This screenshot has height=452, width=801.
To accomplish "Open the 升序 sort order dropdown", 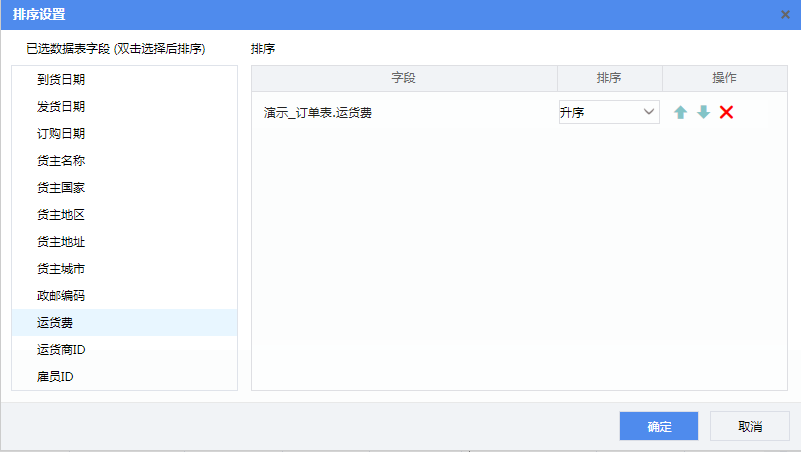I will tap(608, 112).
